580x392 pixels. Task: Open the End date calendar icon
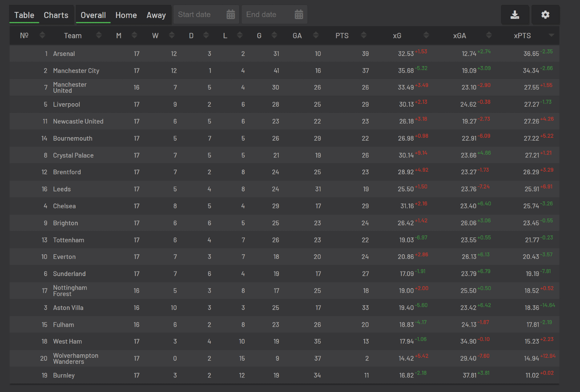pos(299,14)
